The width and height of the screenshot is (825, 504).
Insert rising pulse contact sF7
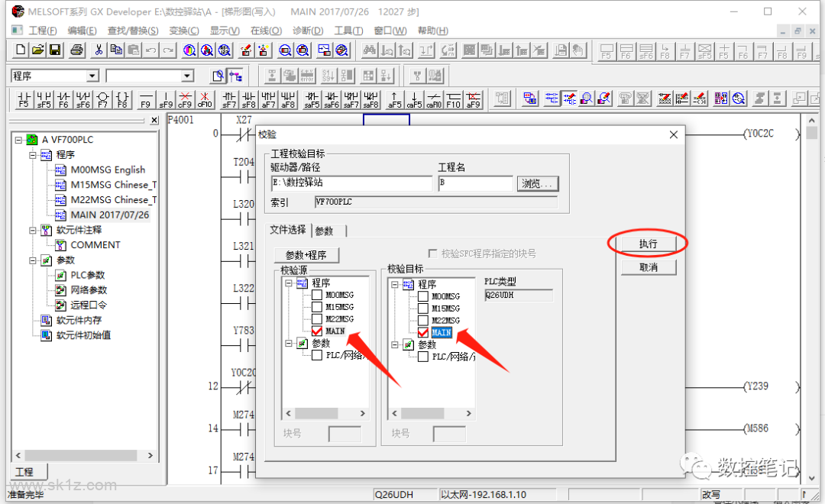click(229, 99)
